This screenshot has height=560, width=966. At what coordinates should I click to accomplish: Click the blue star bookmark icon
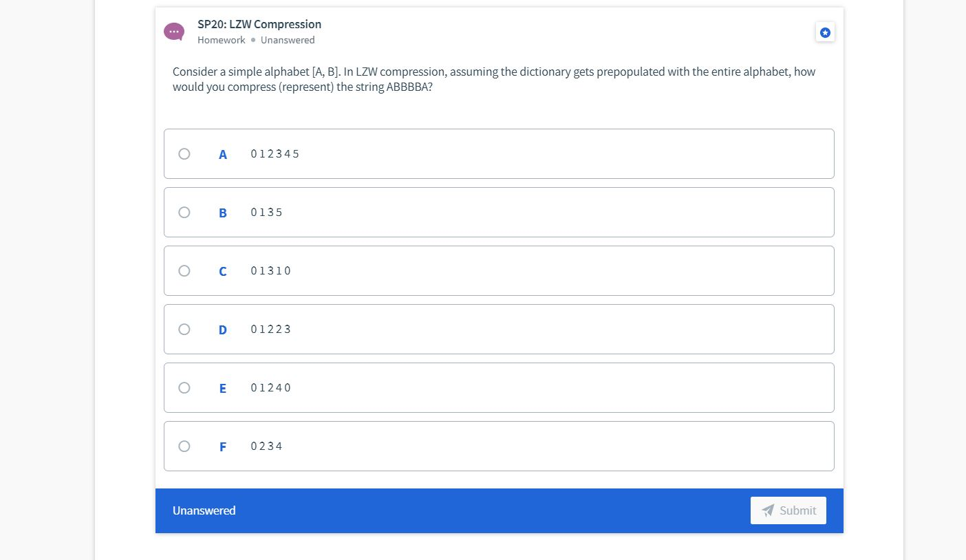825,32
